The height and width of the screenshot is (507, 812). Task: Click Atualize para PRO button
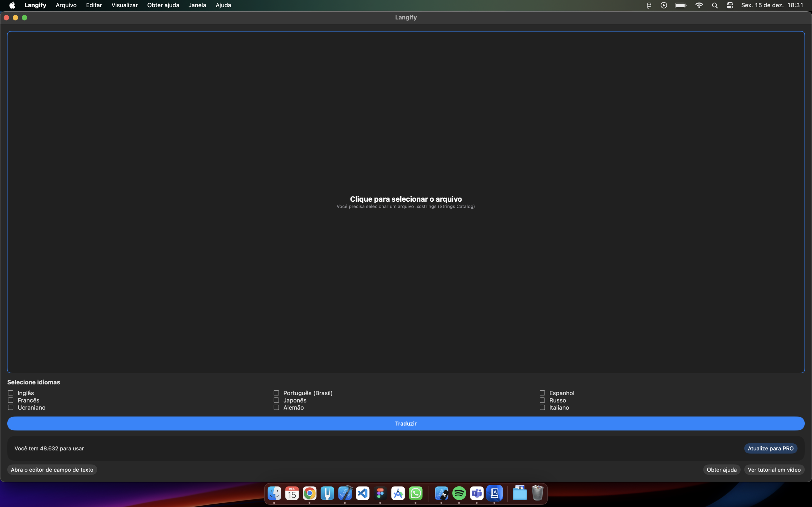(770, 448)
